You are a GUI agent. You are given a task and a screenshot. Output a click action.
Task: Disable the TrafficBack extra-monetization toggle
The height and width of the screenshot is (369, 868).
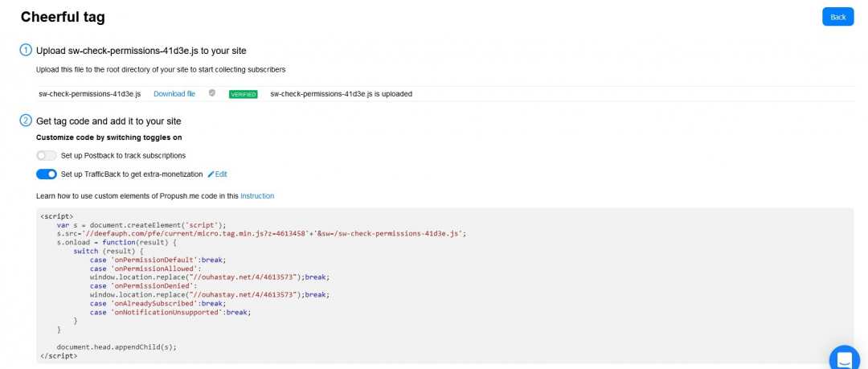[x=46, y=174]
